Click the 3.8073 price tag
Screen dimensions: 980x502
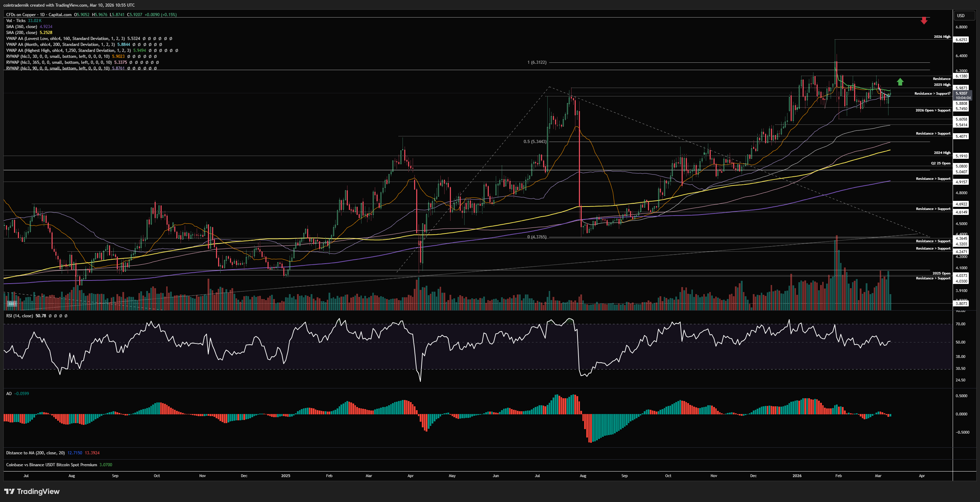click(x=961, y=304)
